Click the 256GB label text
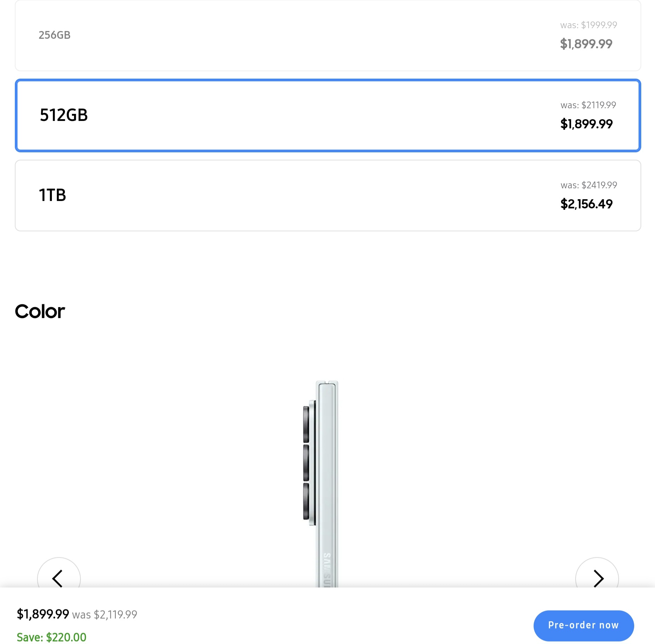Image resolution: width=655 pixels, height=644 pixels. 54,35
